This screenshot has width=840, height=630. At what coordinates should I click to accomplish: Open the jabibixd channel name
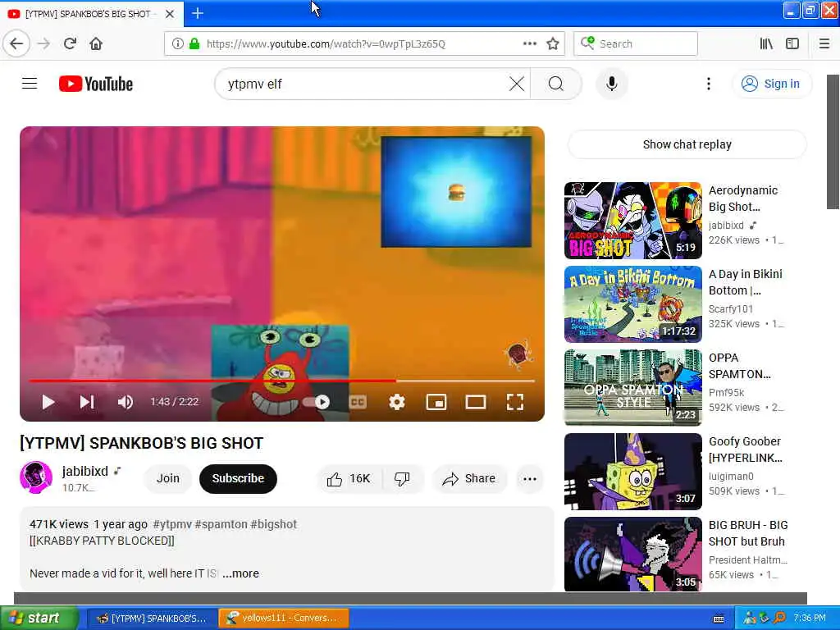click(84, 471)
